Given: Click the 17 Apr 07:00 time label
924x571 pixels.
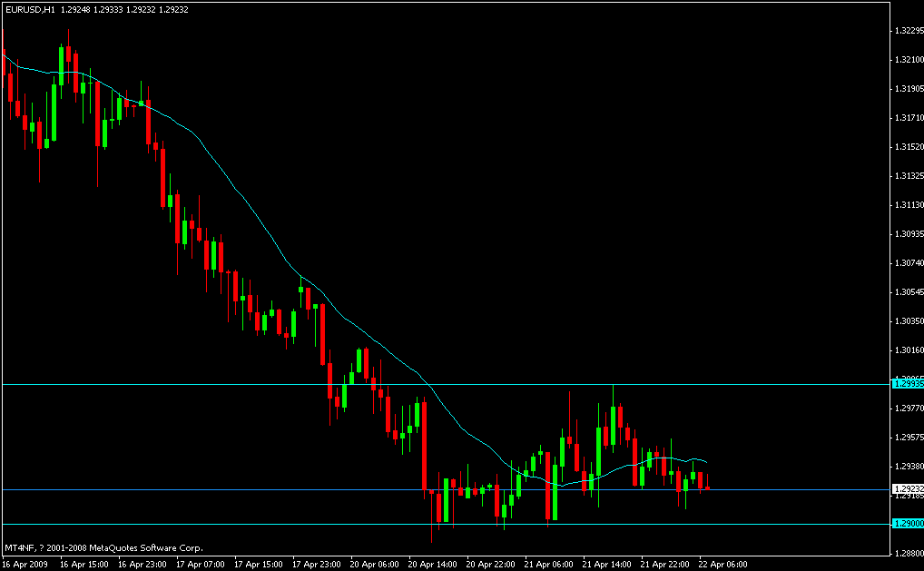Looking at the screenshot, I should (201, 565).
